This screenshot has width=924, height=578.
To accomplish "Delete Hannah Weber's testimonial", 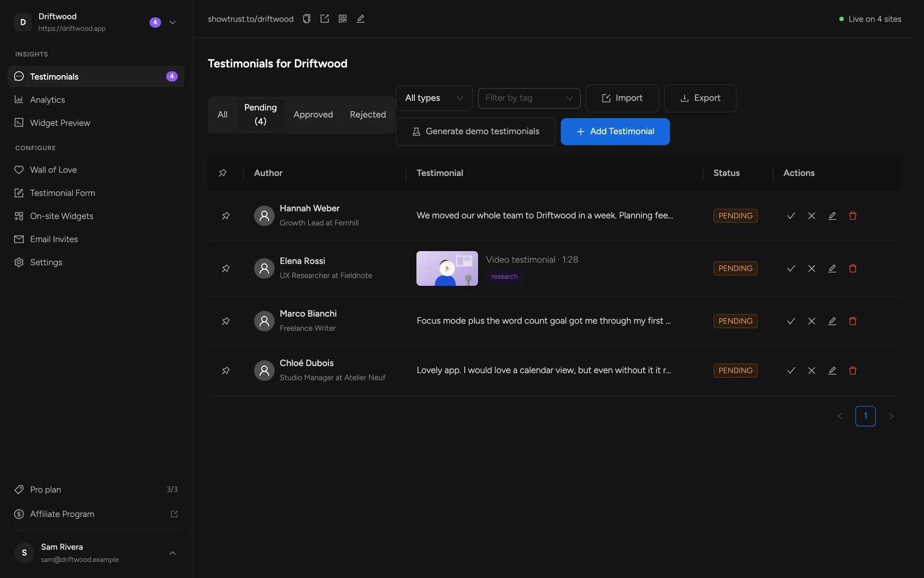I will pos(853,216).
